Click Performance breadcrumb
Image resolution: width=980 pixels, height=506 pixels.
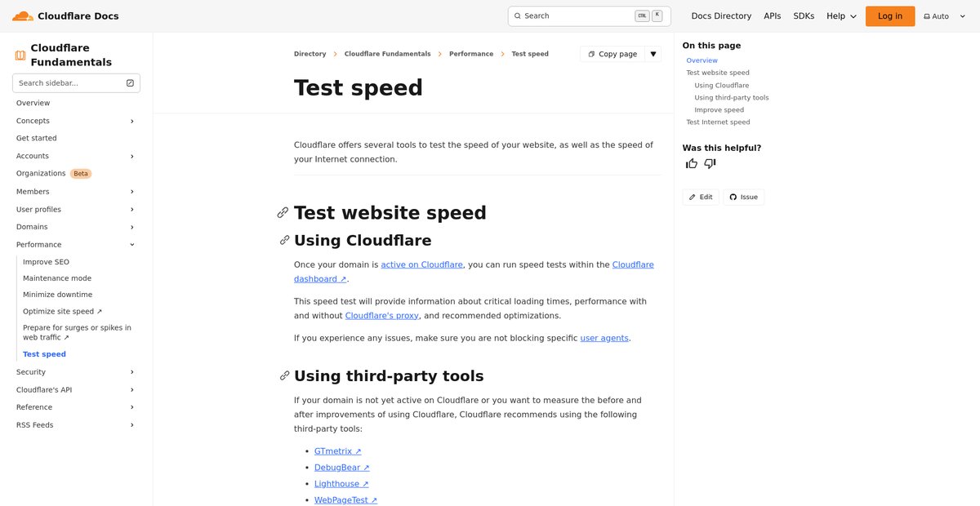471,54
